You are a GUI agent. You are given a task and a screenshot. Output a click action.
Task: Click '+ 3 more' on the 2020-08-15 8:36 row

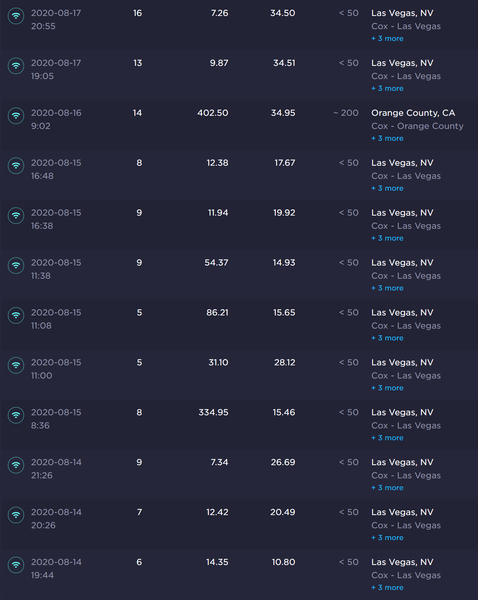[x=387, y=438]
